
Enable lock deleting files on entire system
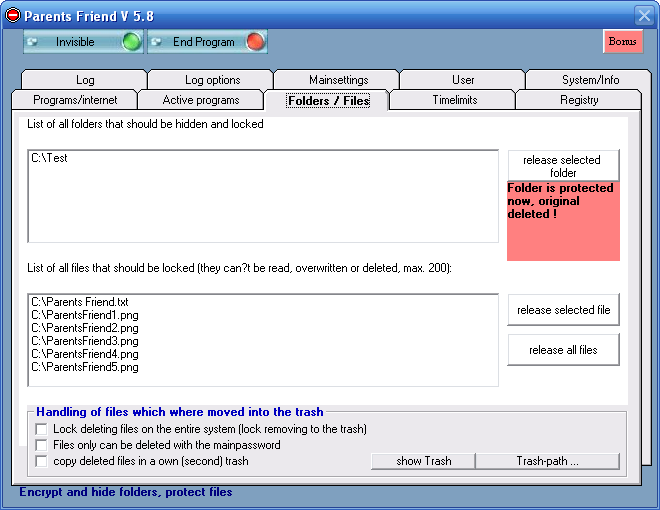click(41, 429)
